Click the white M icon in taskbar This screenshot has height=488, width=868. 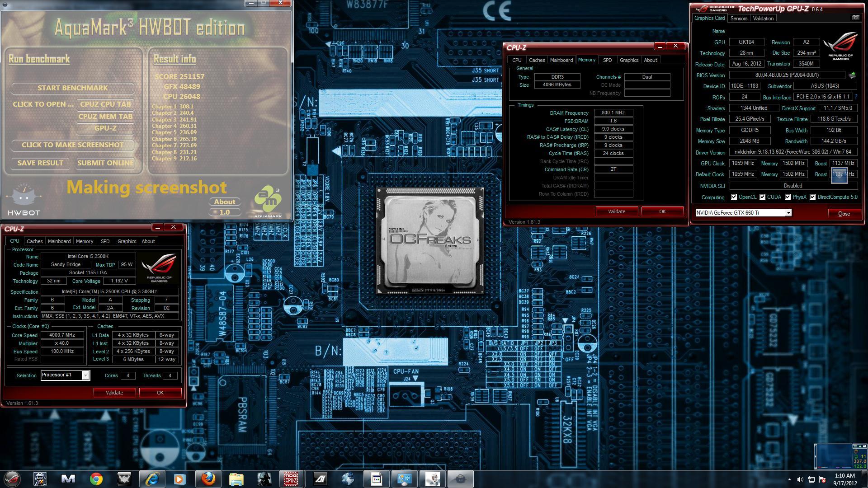point(68,479)
